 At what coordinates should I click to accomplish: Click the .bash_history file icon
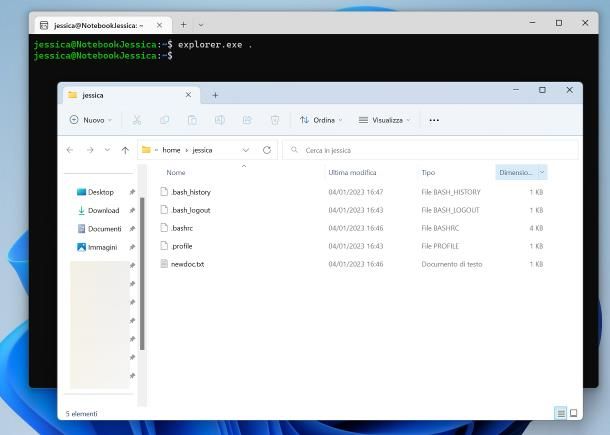click(x=165, y=191)
